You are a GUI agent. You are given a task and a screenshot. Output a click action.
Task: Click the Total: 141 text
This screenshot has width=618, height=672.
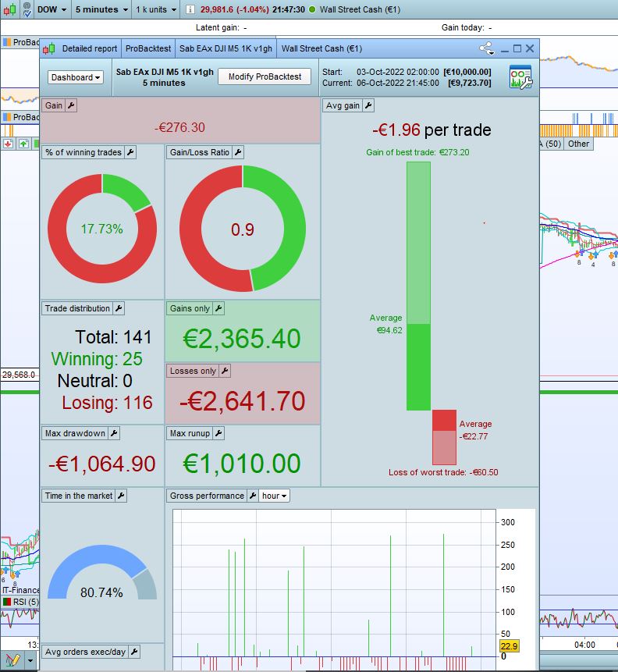[x=114, y=337]
